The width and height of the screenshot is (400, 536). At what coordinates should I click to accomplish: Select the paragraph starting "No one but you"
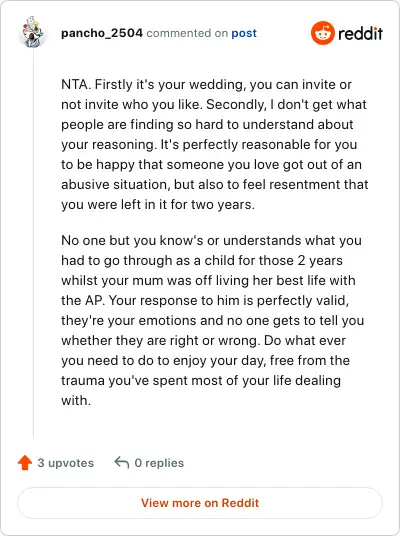pyautogui.click(x=212, y=320)
